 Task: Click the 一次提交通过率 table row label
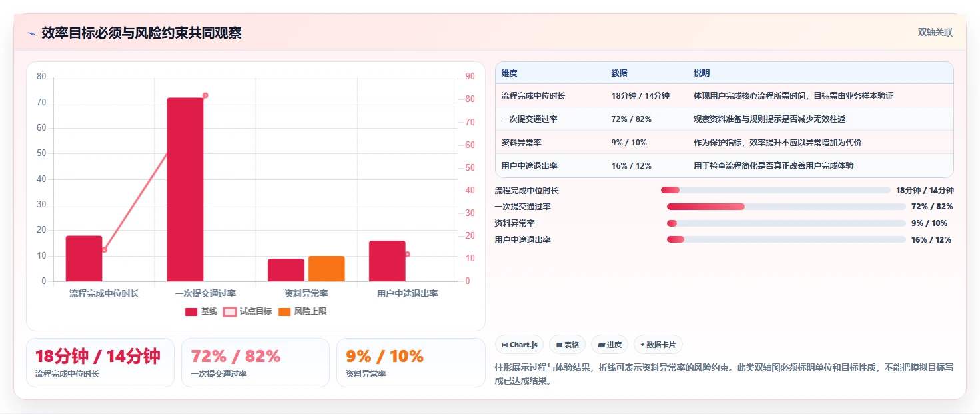pyautogui.click(x=530, y=119)
